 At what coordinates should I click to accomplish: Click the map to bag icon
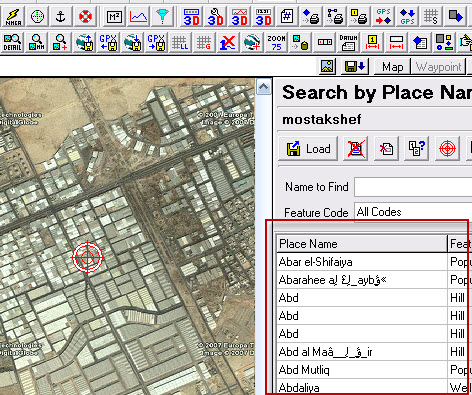[300, 42]
